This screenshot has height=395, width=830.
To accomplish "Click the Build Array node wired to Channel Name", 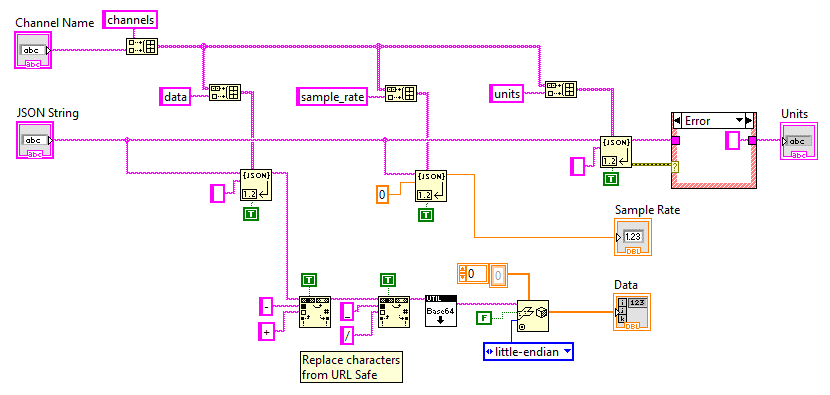I will [141, 46].
